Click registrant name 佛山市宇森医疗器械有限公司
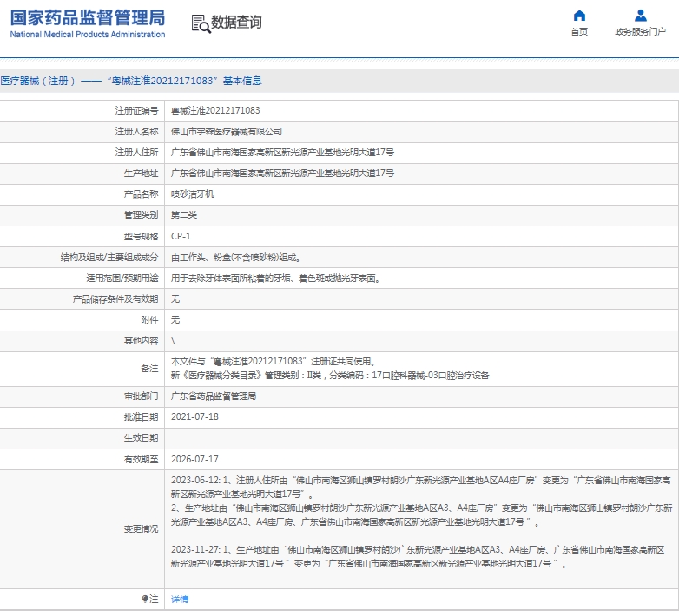The width and height of the screenshot is (679, 616). 227,132
